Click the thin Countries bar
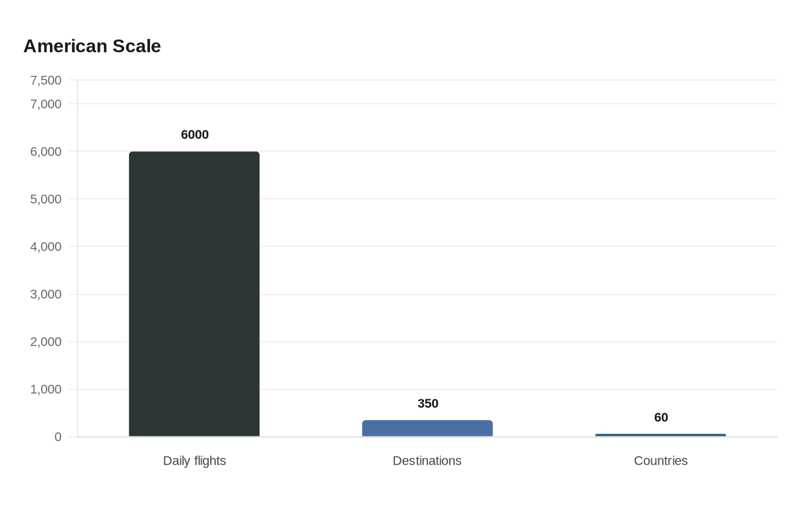812x510 pixels. click(x=660, y=435)
